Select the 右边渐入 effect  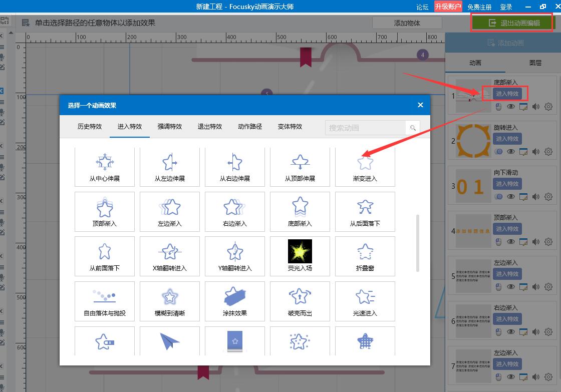click(235, 212)
